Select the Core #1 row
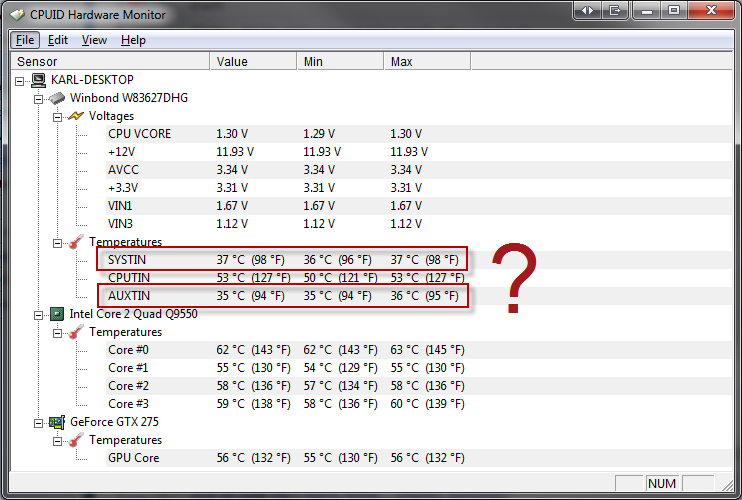 point(419,368)
